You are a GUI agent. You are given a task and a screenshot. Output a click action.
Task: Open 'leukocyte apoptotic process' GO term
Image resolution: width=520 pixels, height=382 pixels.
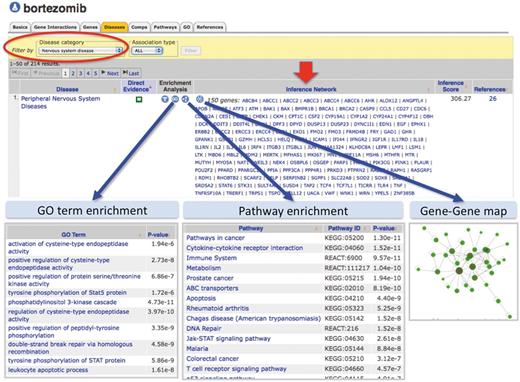pyautogui.click(x=48, y=370)
